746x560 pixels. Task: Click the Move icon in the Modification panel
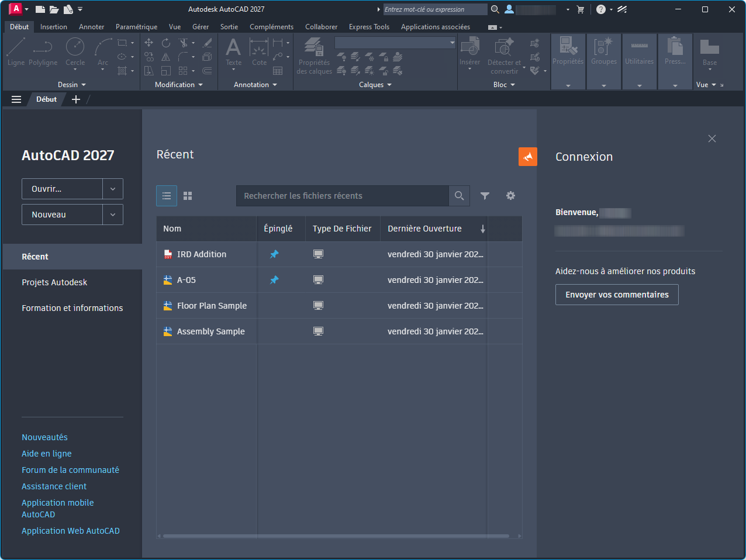click(149, 43)
